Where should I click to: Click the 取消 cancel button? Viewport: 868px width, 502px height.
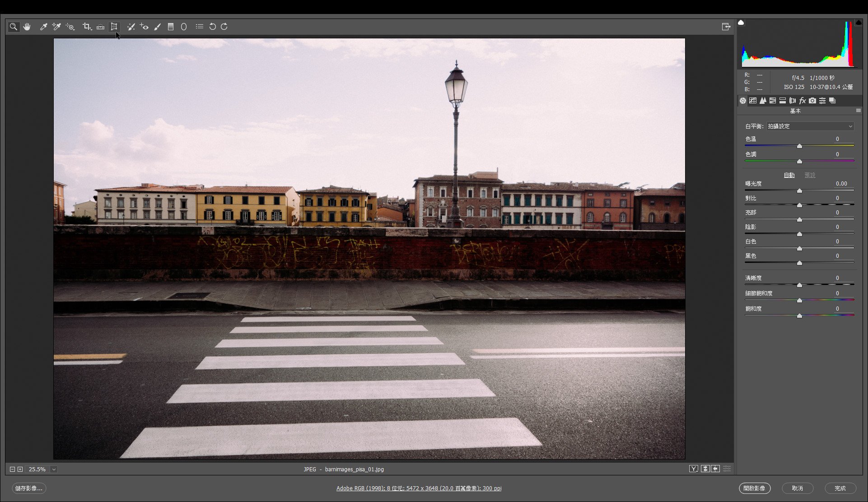(798, 488)
